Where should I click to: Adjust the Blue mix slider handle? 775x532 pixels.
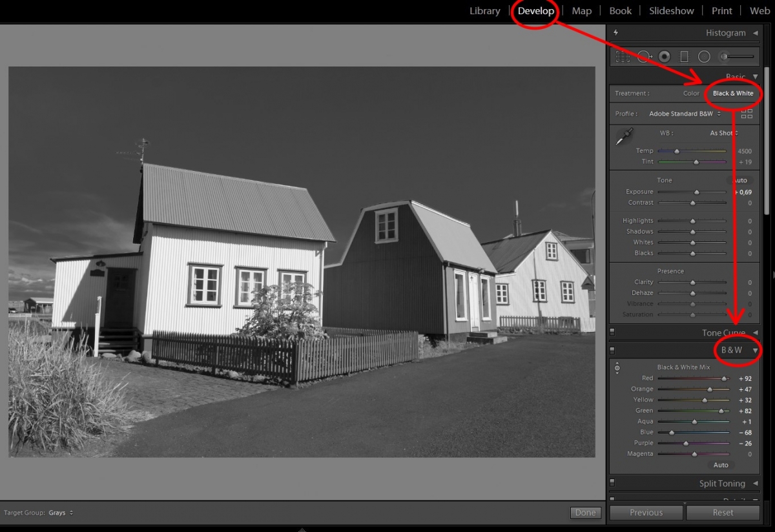[x=672, y=433]
